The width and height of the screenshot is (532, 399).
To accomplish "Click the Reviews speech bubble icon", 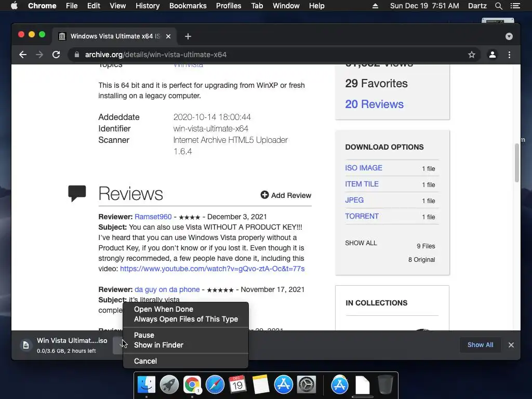I will [77, 193].
